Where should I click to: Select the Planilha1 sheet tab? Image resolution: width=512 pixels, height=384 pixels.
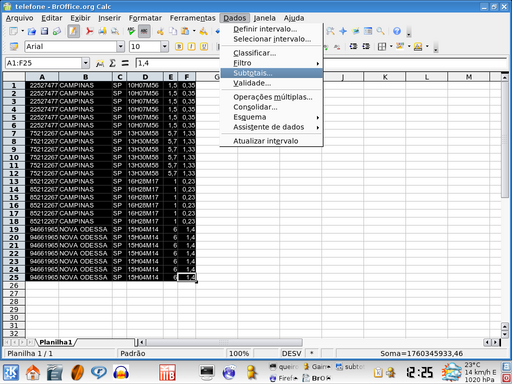56,342
